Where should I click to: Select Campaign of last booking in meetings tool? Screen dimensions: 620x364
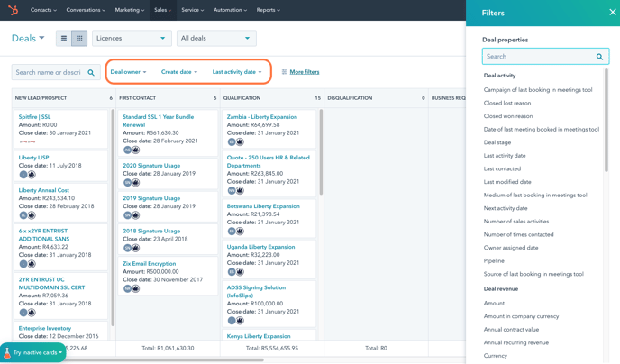[x=538, y=90]
